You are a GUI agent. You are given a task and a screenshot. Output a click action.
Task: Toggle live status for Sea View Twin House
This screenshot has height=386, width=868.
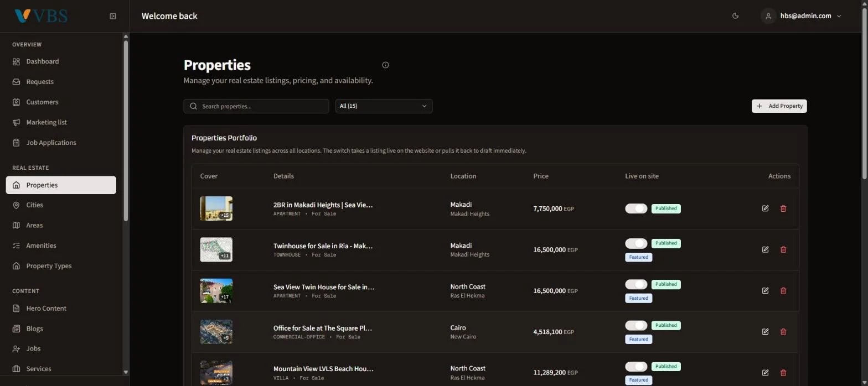click(636, 284)
